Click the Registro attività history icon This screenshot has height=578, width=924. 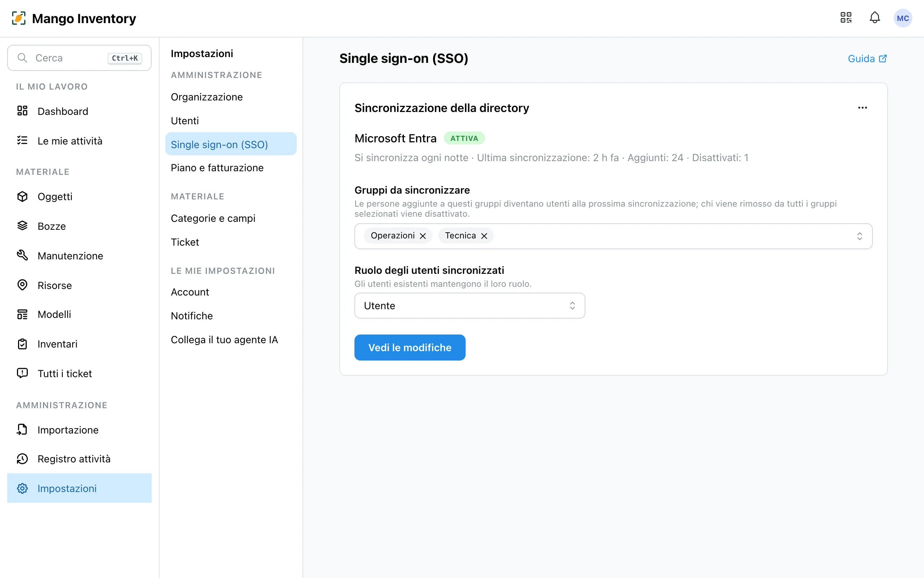(22, 458)
